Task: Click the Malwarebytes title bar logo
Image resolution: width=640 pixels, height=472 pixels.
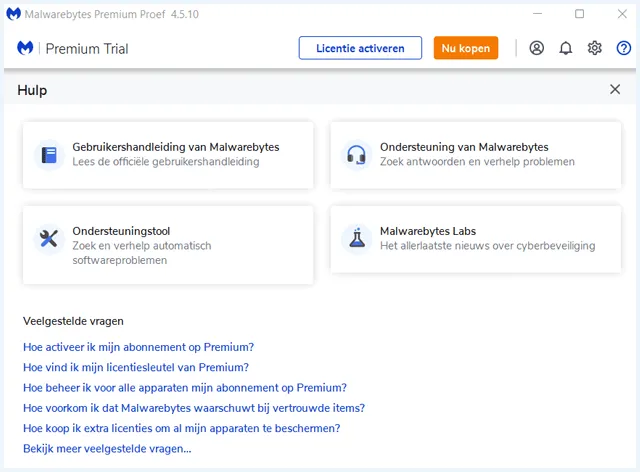Action: pyautogui.click(x=13, y=14)
